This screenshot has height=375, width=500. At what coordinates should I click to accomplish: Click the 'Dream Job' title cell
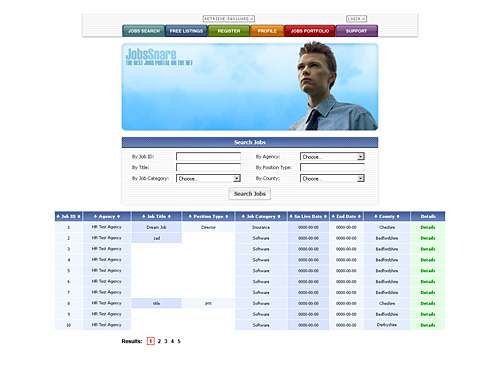click(x=156, y=227)
